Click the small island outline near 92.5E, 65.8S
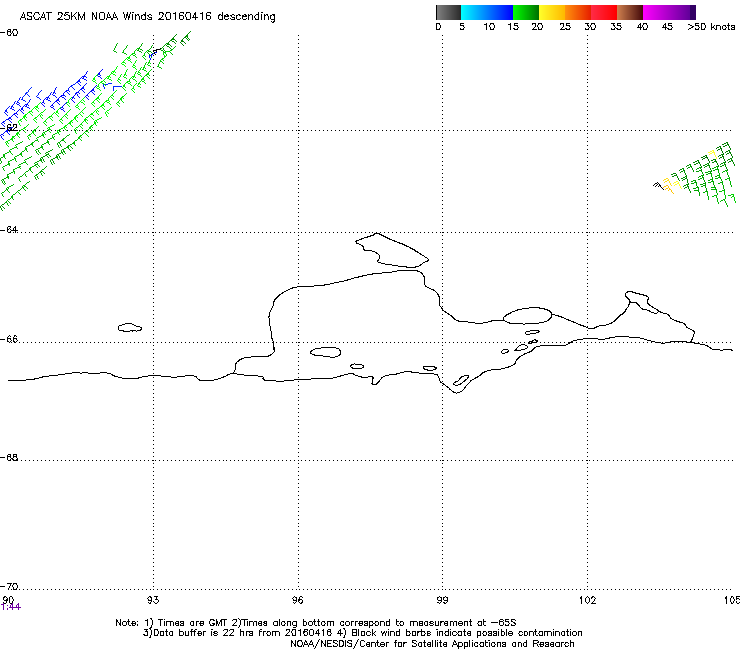This screenshot has height=650, width=740. point(130,327)
